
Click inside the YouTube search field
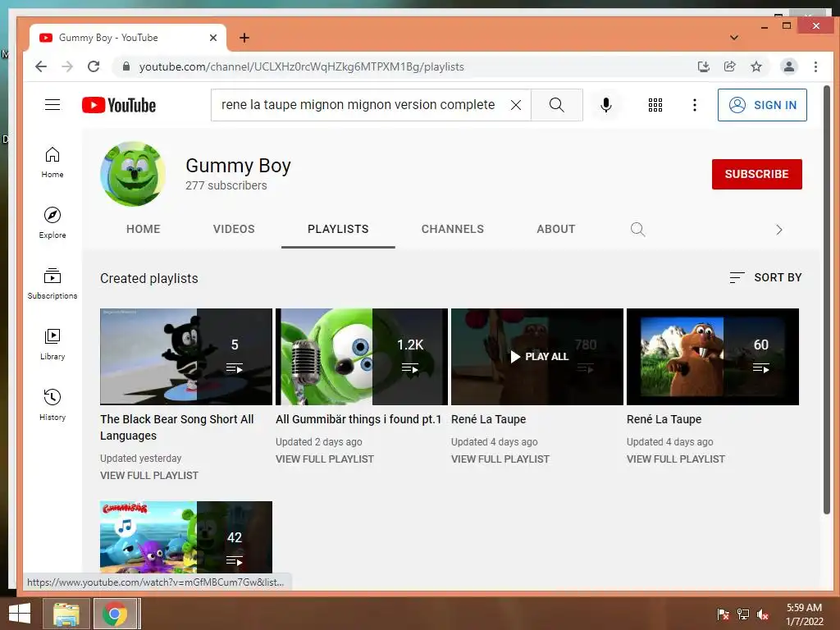358,105
